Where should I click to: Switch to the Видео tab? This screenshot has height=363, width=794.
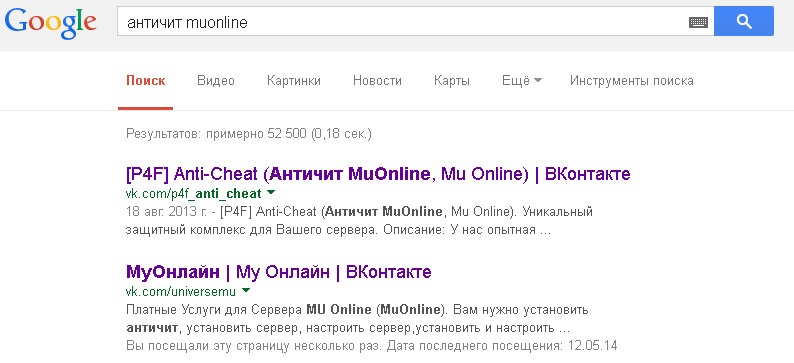click(216, 80)
